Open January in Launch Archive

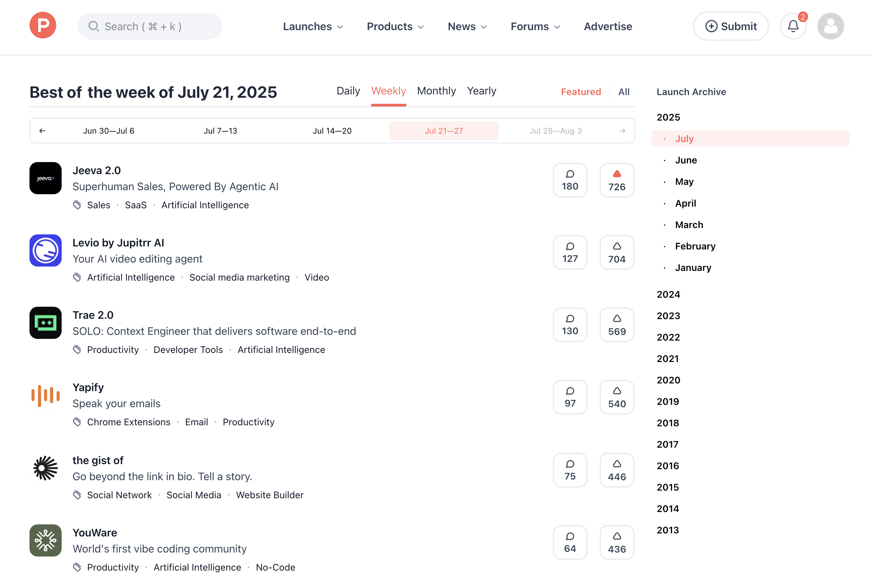pos(693,268)
